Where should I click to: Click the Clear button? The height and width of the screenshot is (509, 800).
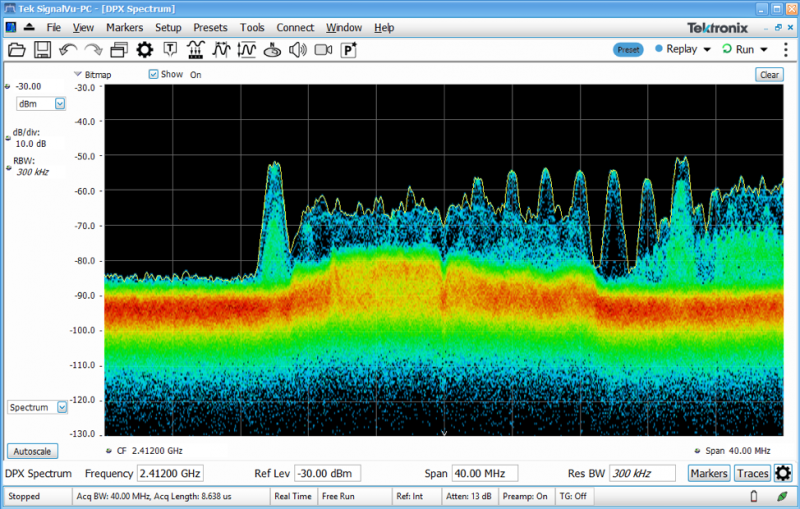(x=768, y=74)
